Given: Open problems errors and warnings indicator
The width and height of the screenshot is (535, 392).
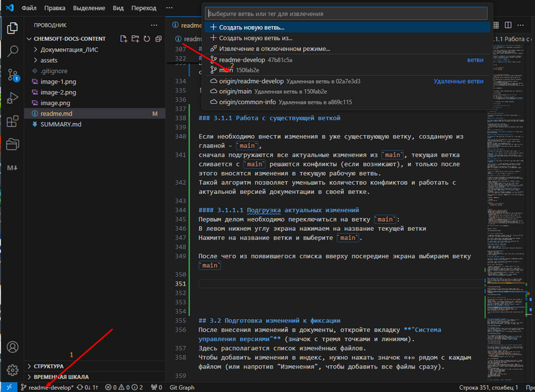Looking at the screenshot, I should coord(124,387).
